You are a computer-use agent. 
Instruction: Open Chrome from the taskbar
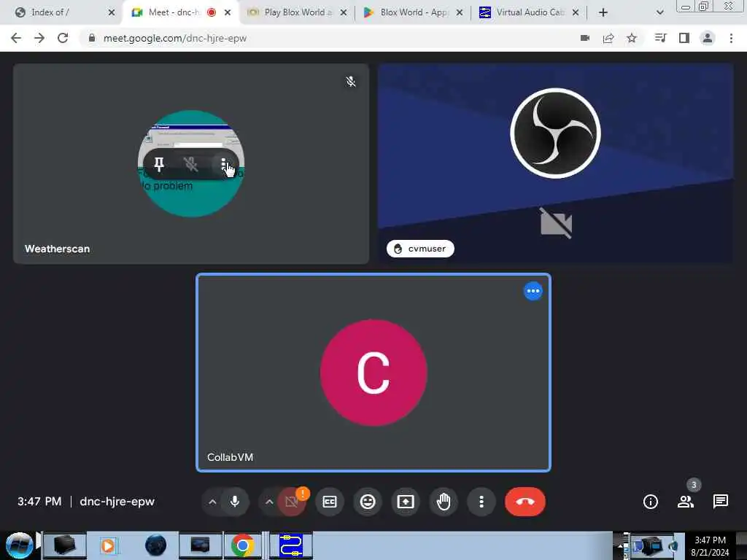point(242,545)
